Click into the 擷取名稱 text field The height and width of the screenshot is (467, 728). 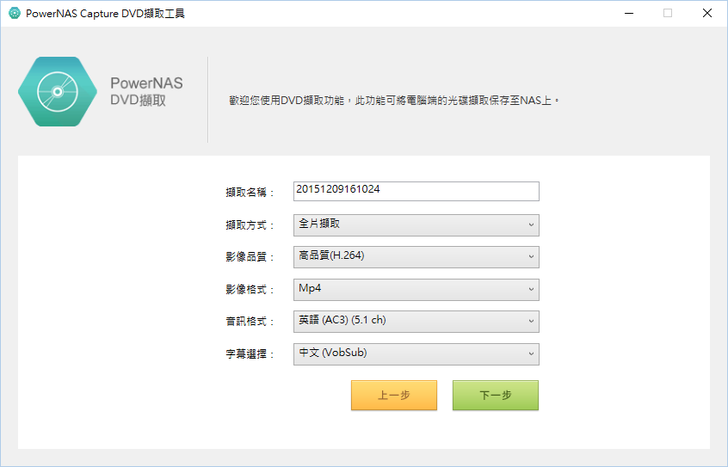coord(416,191)
